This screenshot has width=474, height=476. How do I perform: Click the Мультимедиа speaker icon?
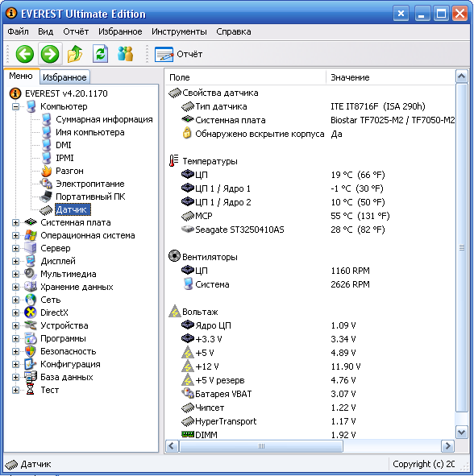click(x=31, y=274)
